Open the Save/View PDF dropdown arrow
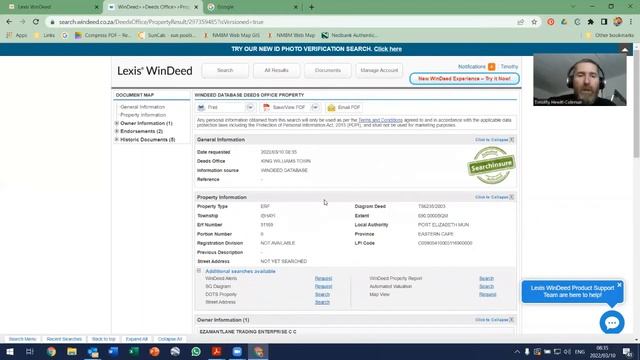Screen dimensions: 640x360 pyautogui.click(x=315, y=107)
